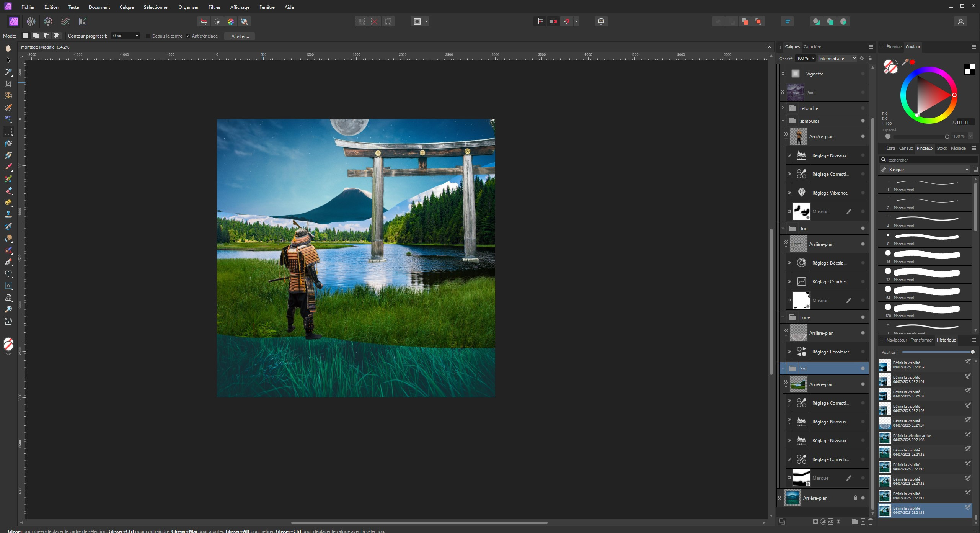Choose the Pen tool in toolbar
This screenshot has height=533, width=980.
click(x=8, y=262)
